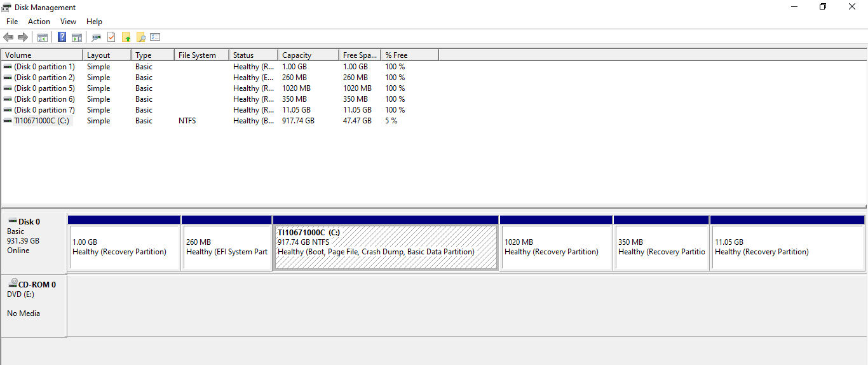Viewport: 868px width, 365px height.
Task: Restore down the Disk Management window
Action: click(823, 7)
